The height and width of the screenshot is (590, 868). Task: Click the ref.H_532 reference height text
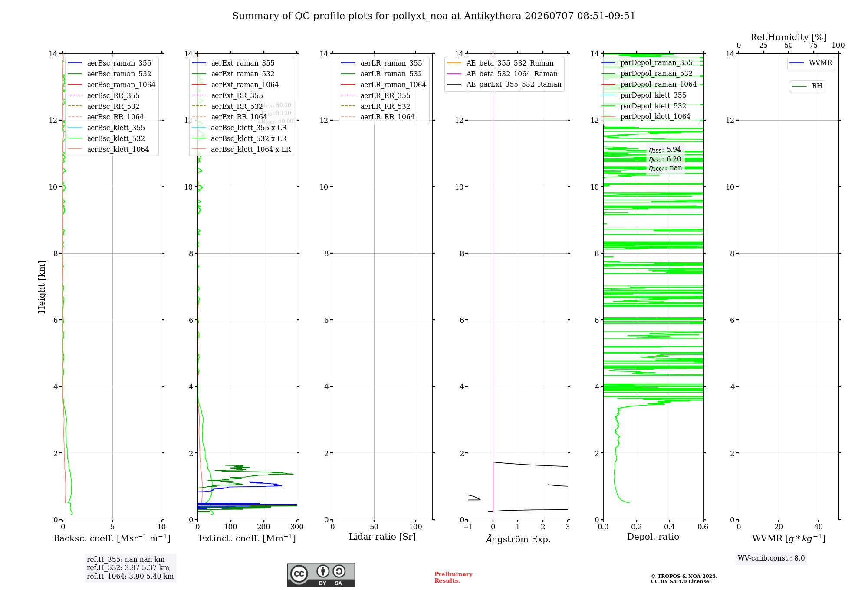pyautogui.click(x=128, y=567)
